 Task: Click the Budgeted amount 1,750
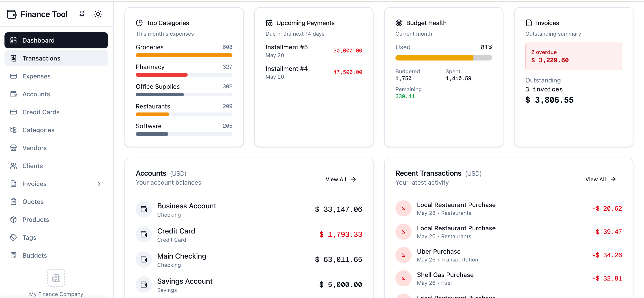pyautogui.click(x=403, y=78)
